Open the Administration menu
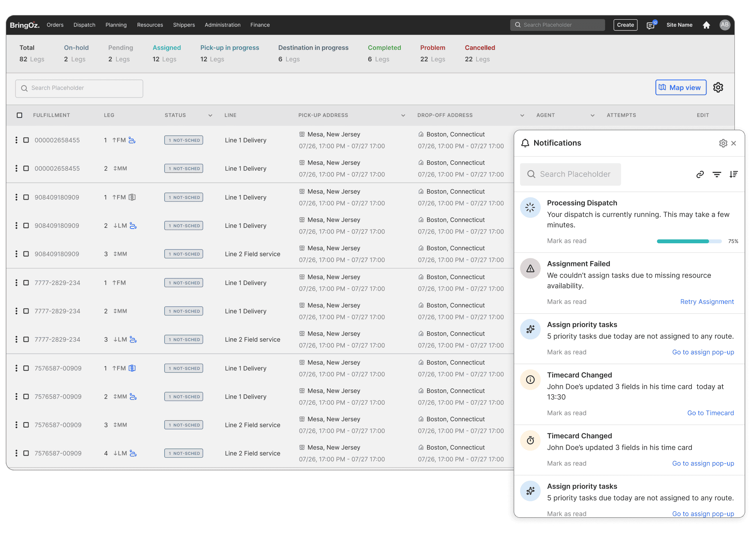The height and width of the screenshot is (541, 756). pos(223,25)
